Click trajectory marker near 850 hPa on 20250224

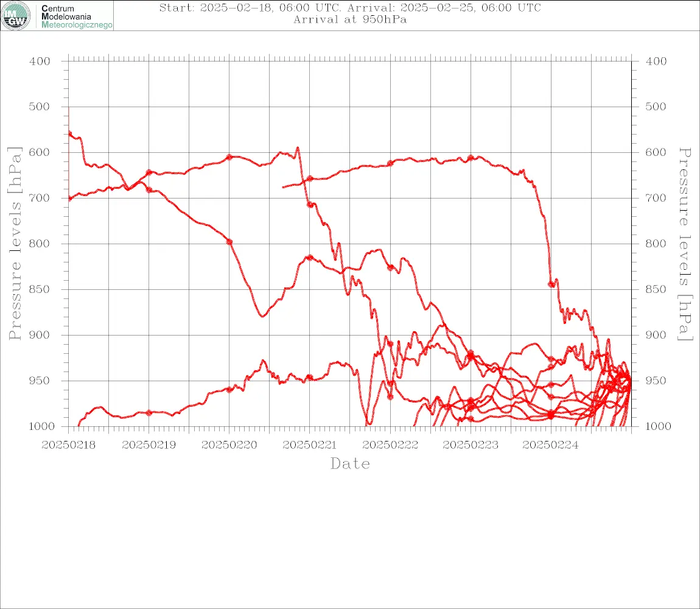551,284
